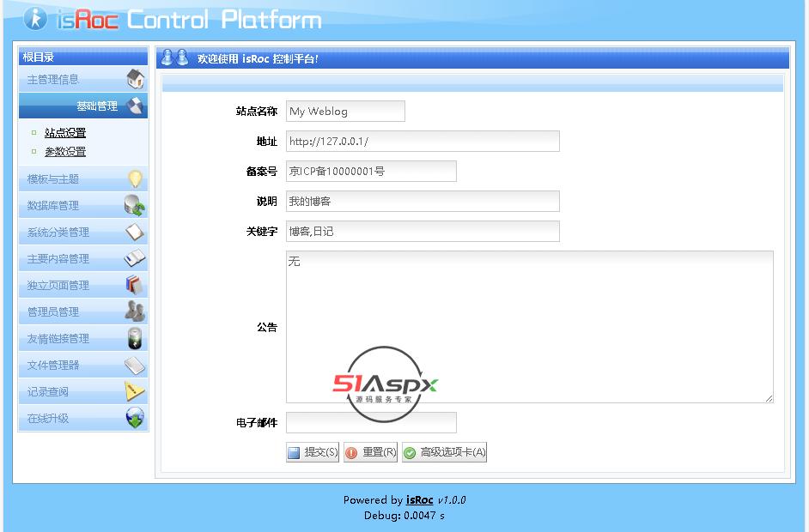Open the 参数设置 link
This screenshot has width=809, height=532.
pyautogui.click(x=65, y=152)
